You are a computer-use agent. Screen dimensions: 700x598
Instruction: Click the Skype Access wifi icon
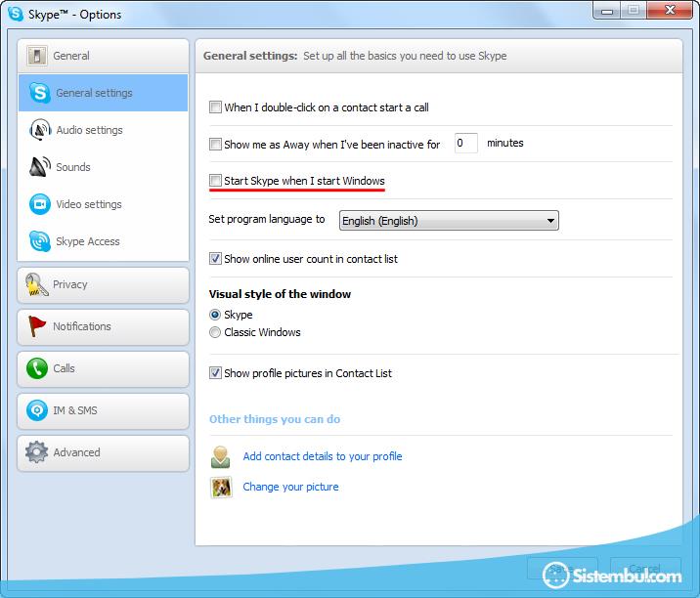click(x=40, y=241)
